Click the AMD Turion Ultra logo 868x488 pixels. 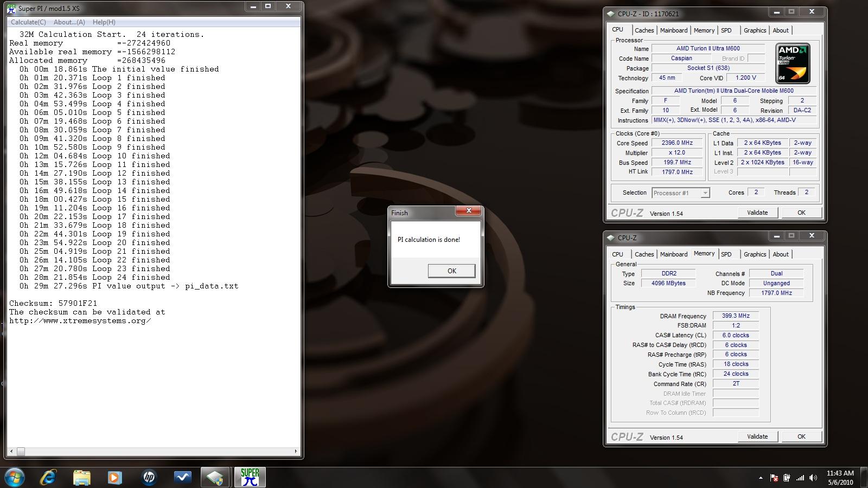pyautogui.click(x=793, y=63)
